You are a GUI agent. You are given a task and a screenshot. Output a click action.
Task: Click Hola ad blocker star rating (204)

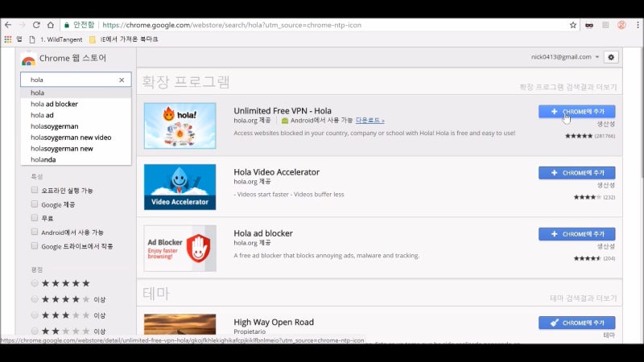[594, 258]
